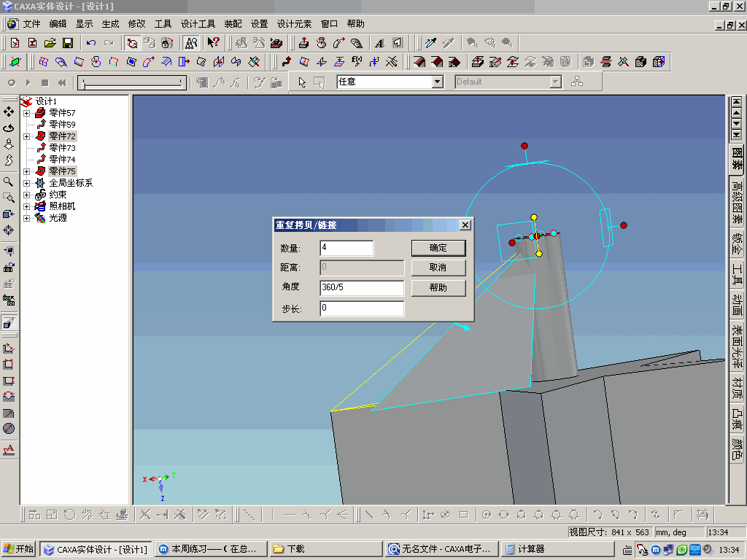The height and width of the screenshot is (560, 747).
Task: Open the 颜色 catalog tab
Action: coord(737,448)
